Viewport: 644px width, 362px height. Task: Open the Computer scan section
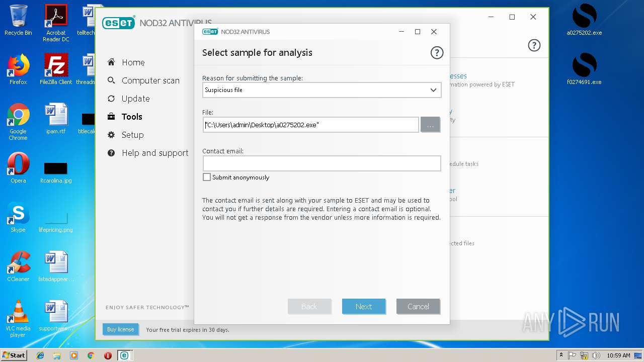(150, 80)
